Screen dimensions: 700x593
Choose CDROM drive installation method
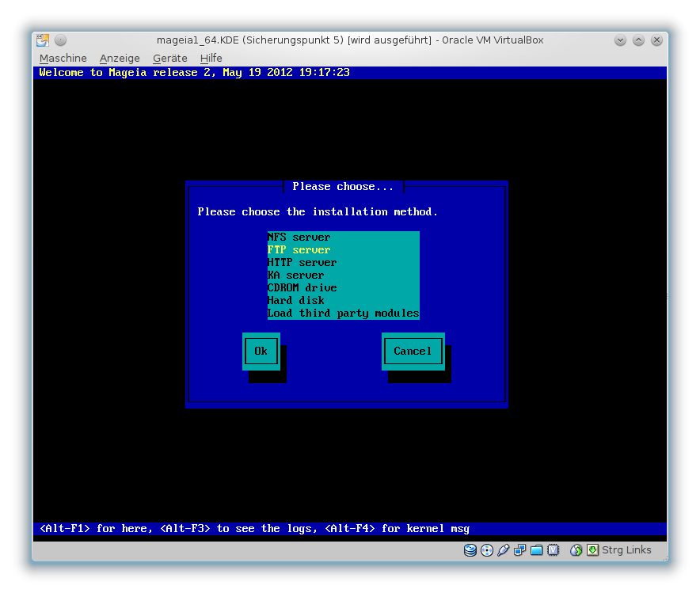[x=302, y=287]
